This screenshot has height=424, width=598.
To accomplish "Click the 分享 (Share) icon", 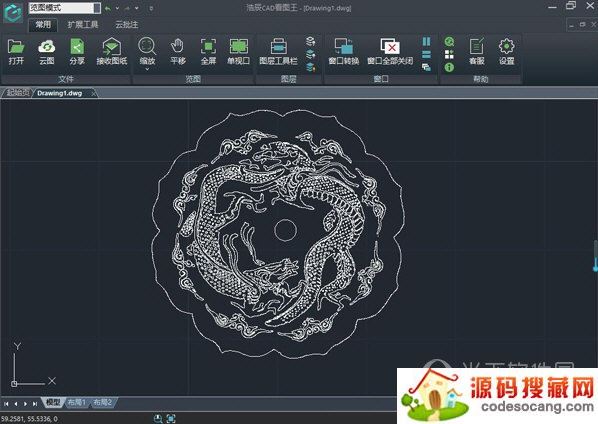I will point(77,47).
